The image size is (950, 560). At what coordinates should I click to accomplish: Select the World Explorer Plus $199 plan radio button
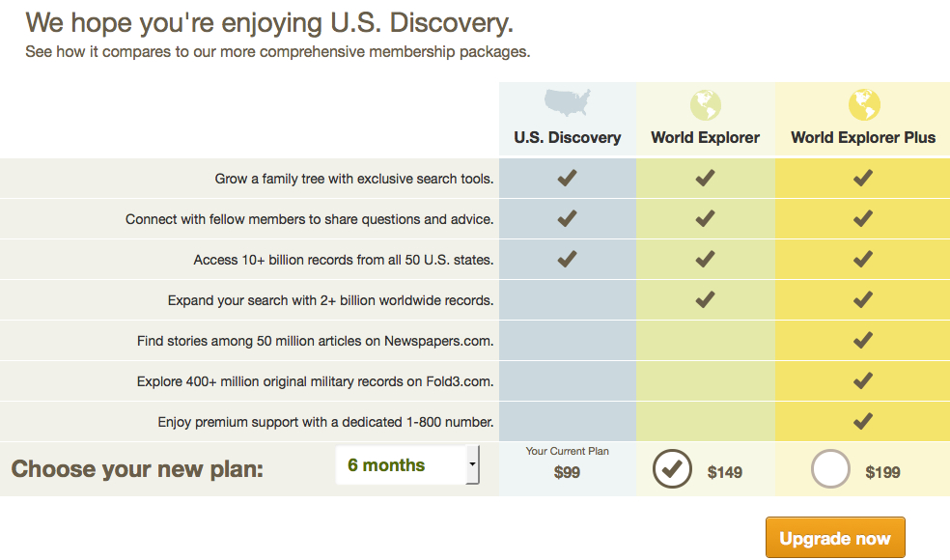pos(830,469)
